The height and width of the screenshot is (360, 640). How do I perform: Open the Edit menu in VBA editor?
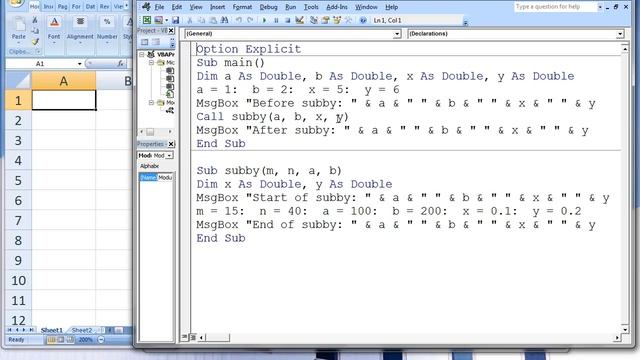point(177,7)
